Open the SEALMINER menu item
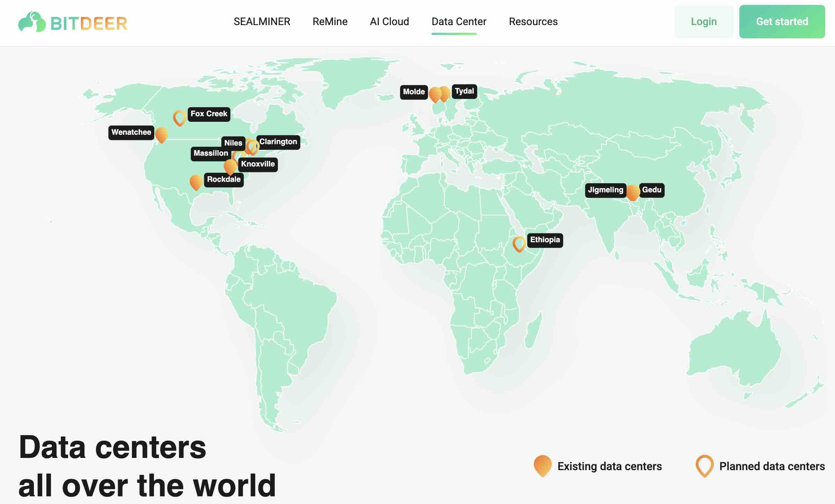This screenshot has width=835, height=504. [262, 22]
